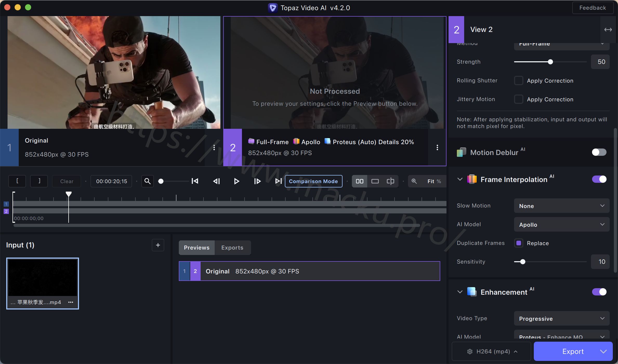Click the Clear trim button

(x=67, y=181)
